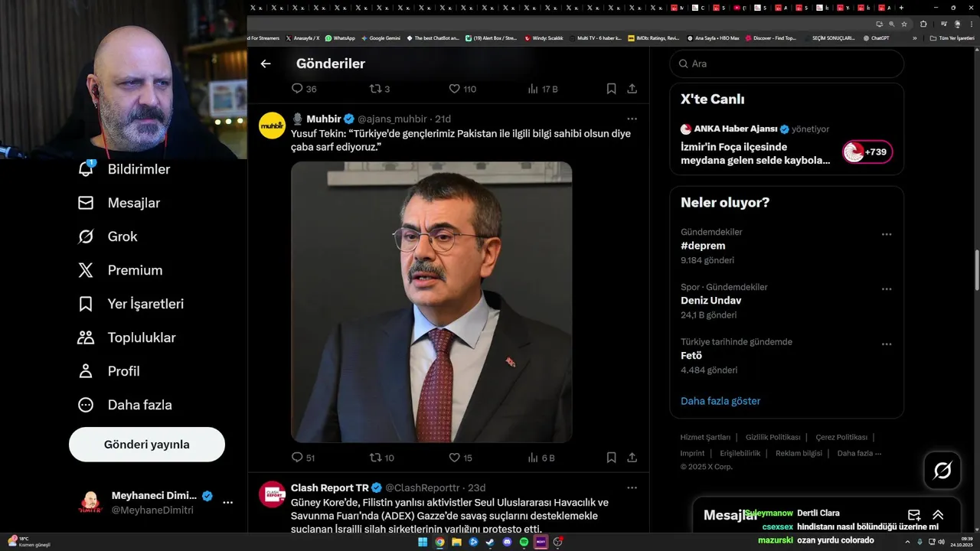The image size is (980, 551).
Task: Open Bildirimler notifications bell
Action: [87, 169]
